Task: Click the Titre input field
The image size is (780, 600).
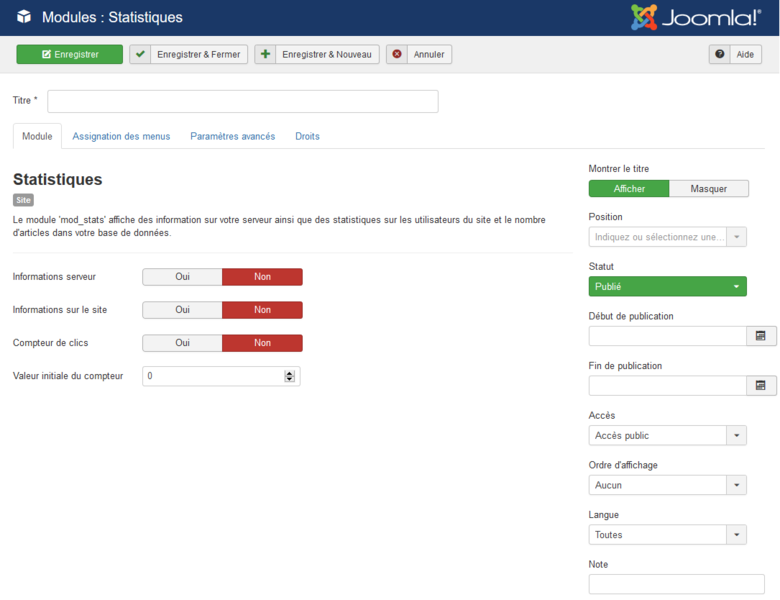Action: (243, 101)
